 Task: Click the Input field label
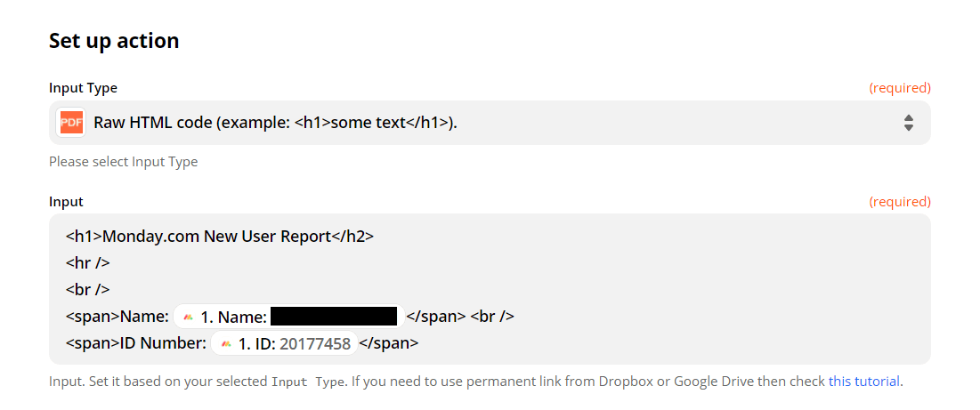pyautogui.click(x=66, y=202)
